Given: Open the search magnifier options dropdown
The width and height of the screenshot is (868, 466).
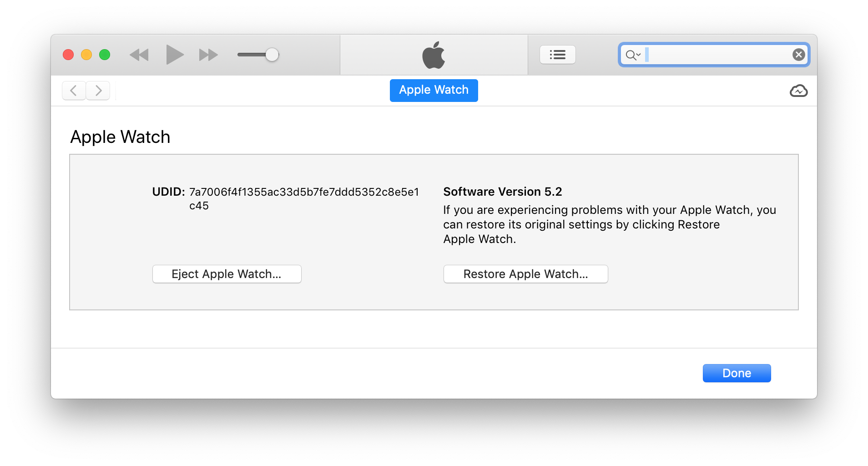Looking at the screenshot, I should click(633, 55).
